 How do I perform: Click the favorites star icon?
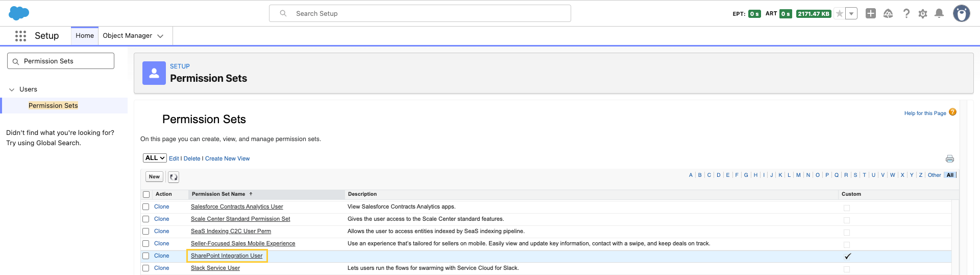pyautogui.click(x=840, y=14)
